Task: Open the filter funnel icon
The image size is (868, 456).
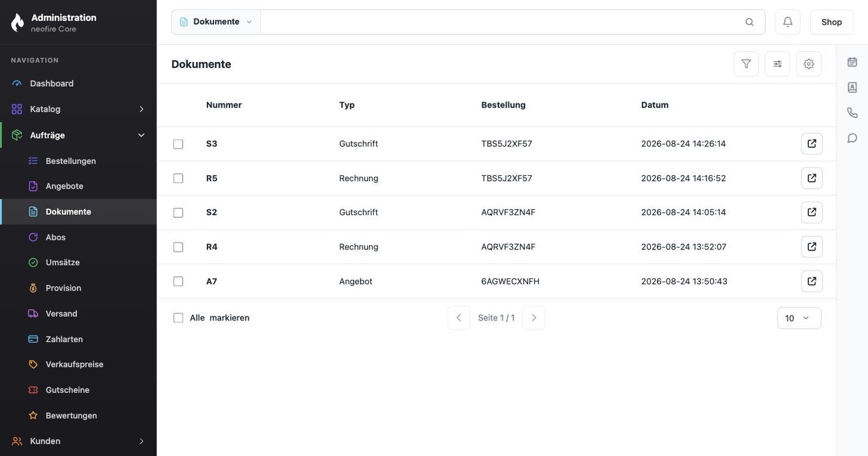Action: point(746,64)
